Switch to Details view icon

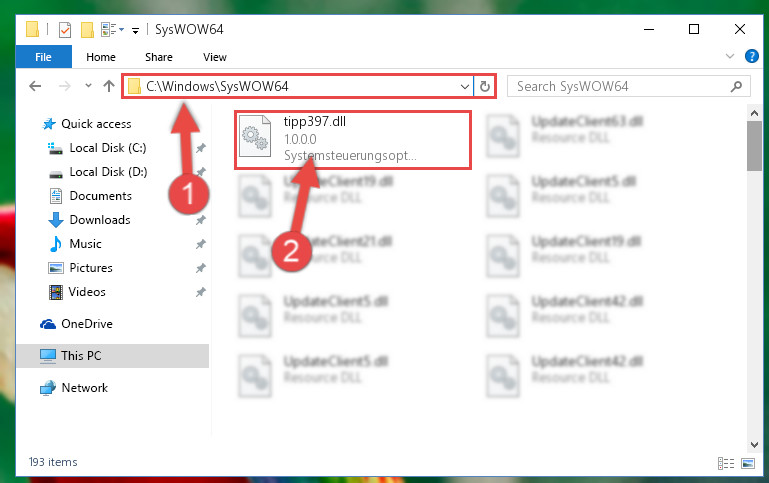click(x=725, y=463)
